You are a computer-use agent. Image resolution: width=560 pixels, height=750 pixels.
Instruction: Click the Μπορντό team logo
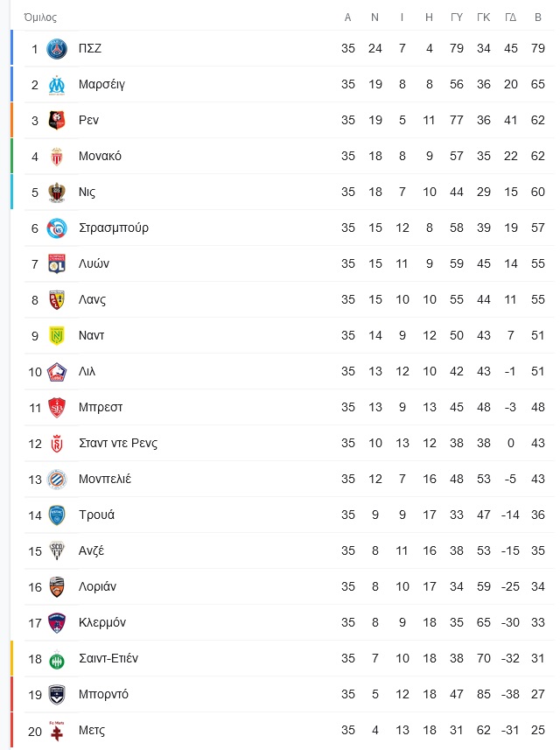(57, 695)
